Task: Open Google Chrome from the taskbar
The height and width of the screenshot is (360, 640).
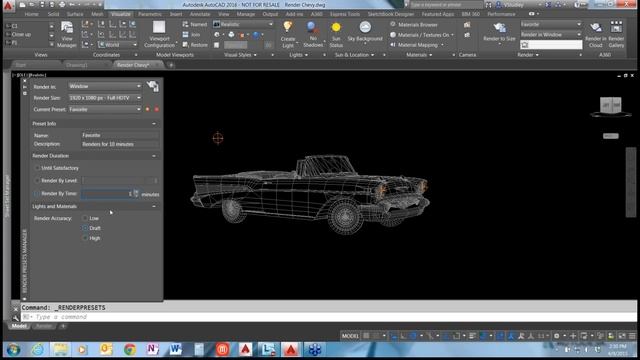Action: coord(130,349)
